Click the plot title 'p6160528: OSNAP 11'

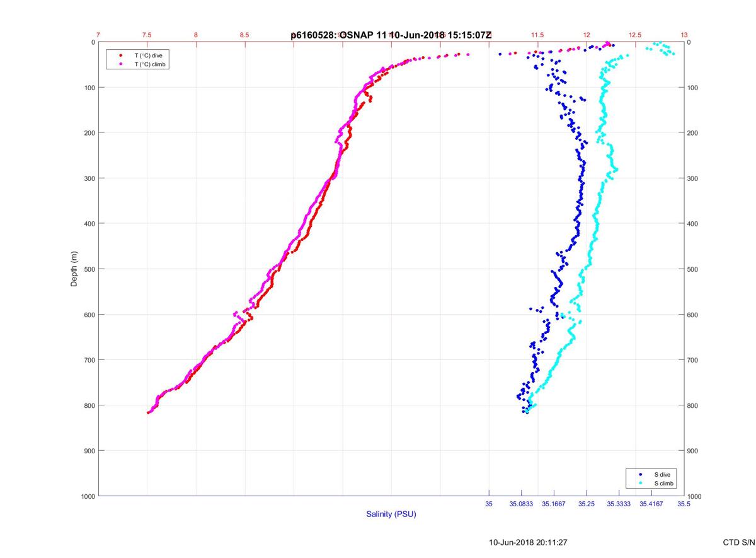click(x=338, y=35)
